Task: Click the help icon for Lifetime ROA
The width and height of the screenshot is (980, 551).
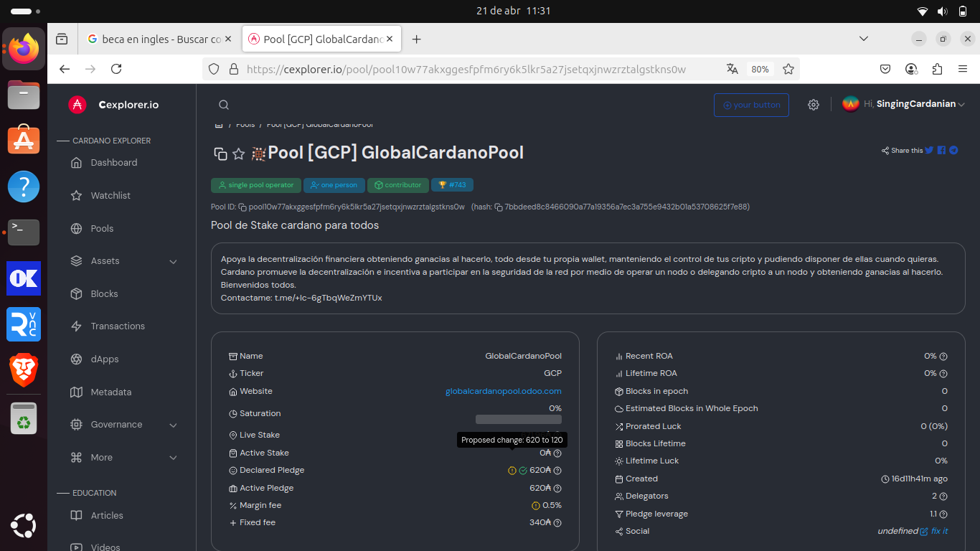Action: tap(943, 374)
